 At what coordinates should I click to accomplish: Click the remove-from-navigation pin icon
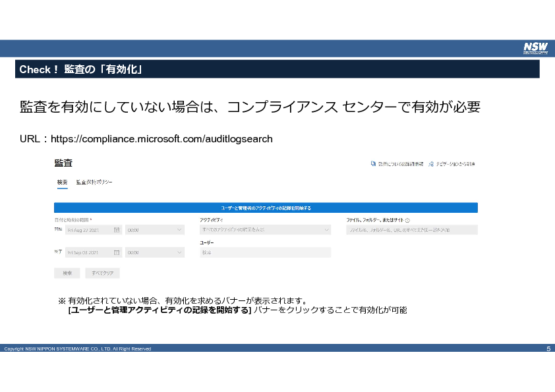click(431, 163)
